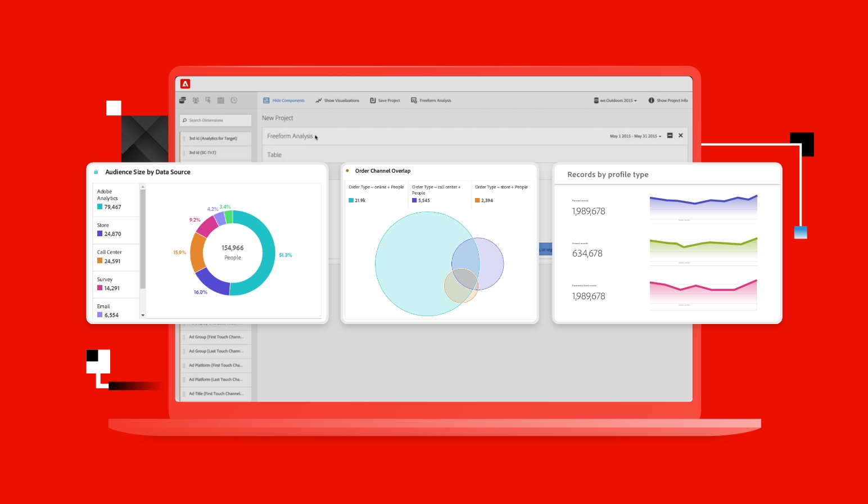Select the dimensions database icon in left rail
Screen dimensions: 868x504
[x=182, y=100]
